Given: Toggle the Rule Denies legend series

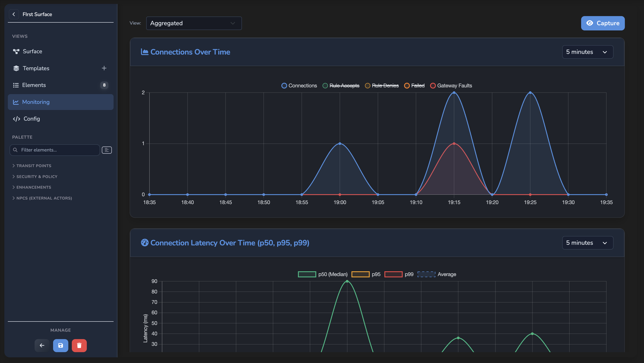Looking at the screenshot, I should [382, 86].
